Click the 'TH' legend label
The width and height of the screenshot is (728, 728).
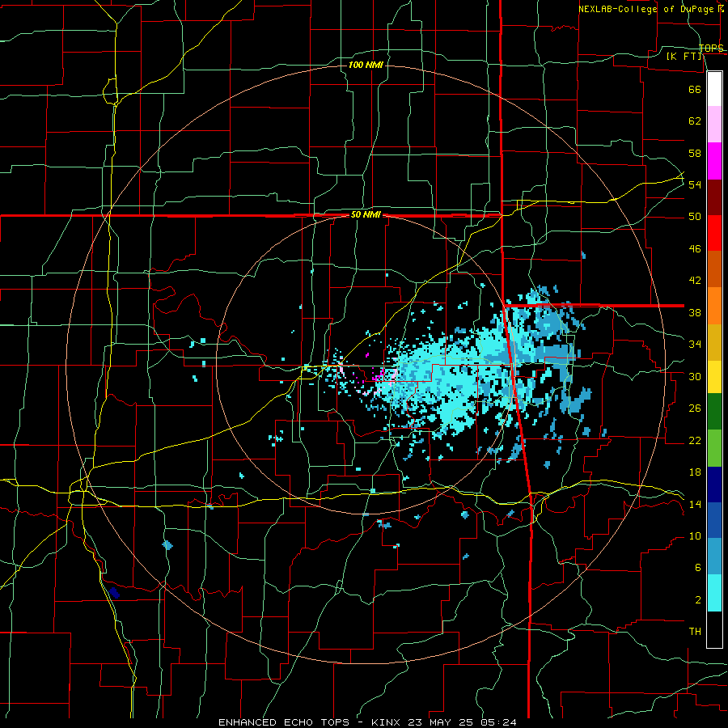pos(695,632)
